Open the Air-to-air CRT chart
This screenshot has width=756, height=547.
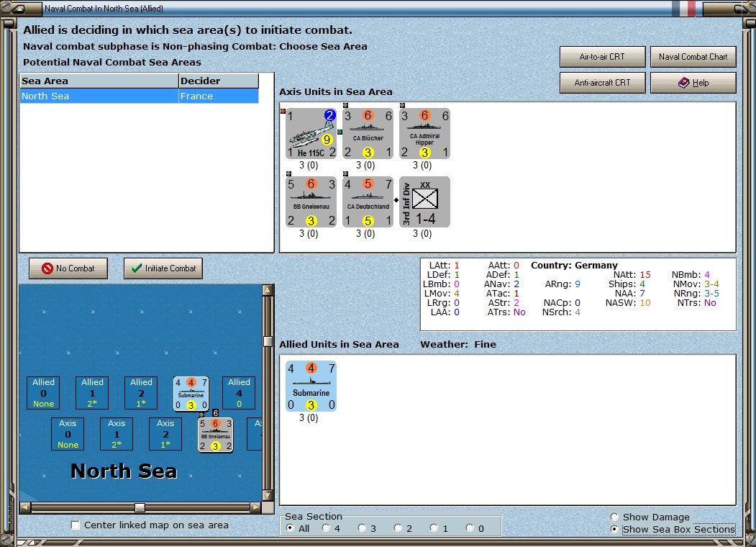pos(602,56)
